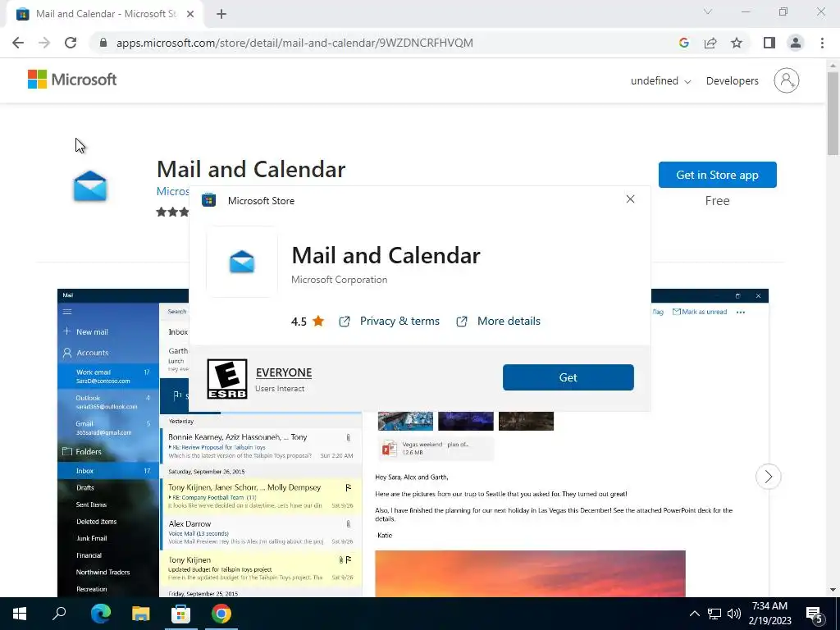840x630 pixels.
Task: Go to next screenshot with arrow
Action: pyautogui.click(x=768, y=477)
